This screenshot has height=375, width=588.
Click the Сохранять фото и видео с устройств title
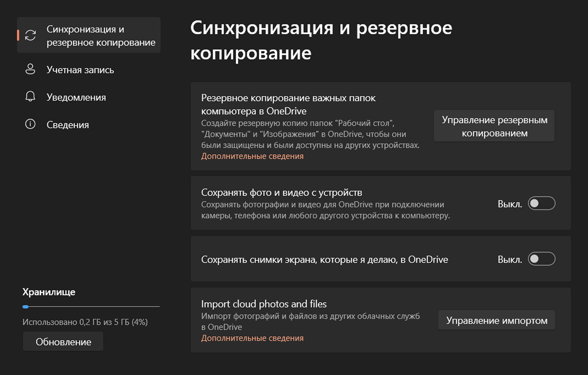(x=282, y=193)
